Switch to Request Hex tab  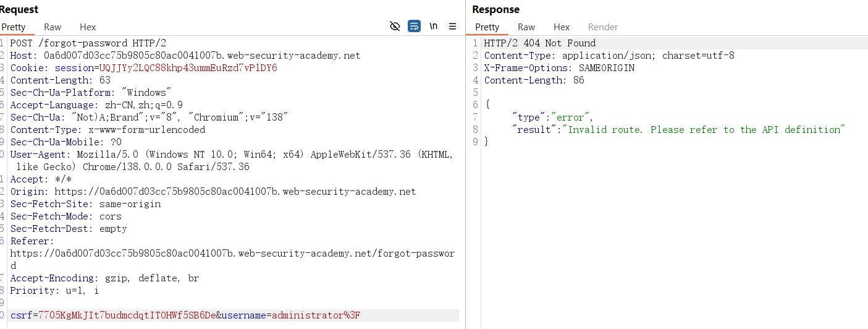(88, 27)
